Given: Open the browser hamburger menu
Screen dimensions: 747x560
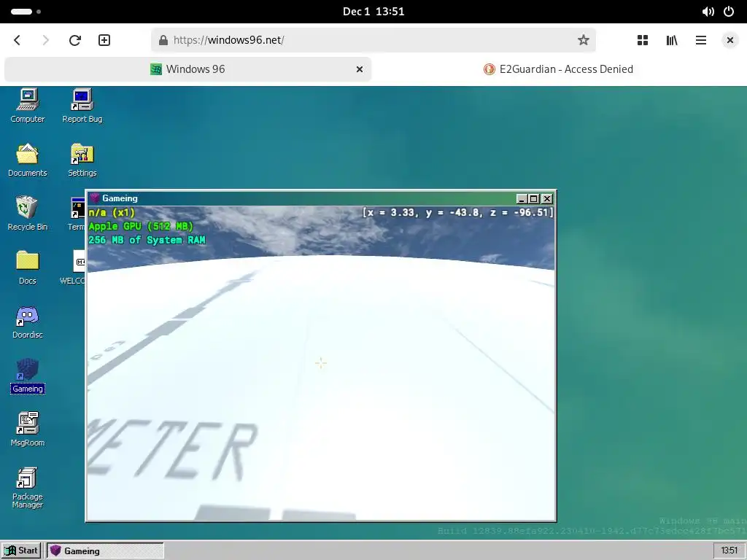Looking at the screenshot, I should click(x=701, y=40).
